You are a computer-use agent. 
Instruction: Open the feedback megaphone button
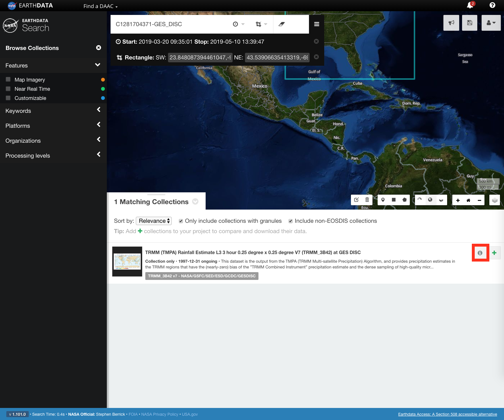[x=451, y=23]
